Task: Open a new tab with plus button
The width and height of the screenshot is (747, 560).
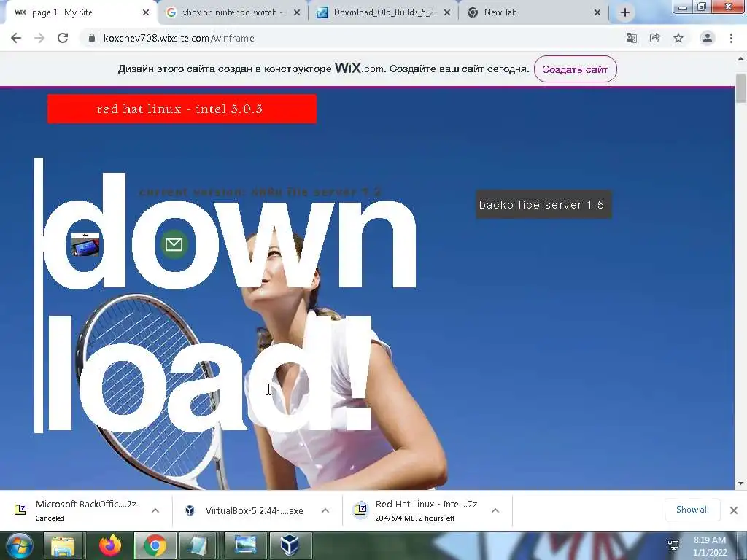Action: pyautogui.click(x=625, y=13)
